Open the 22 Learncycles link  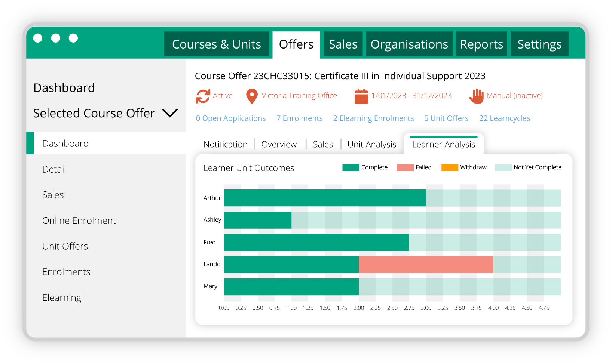505,118
